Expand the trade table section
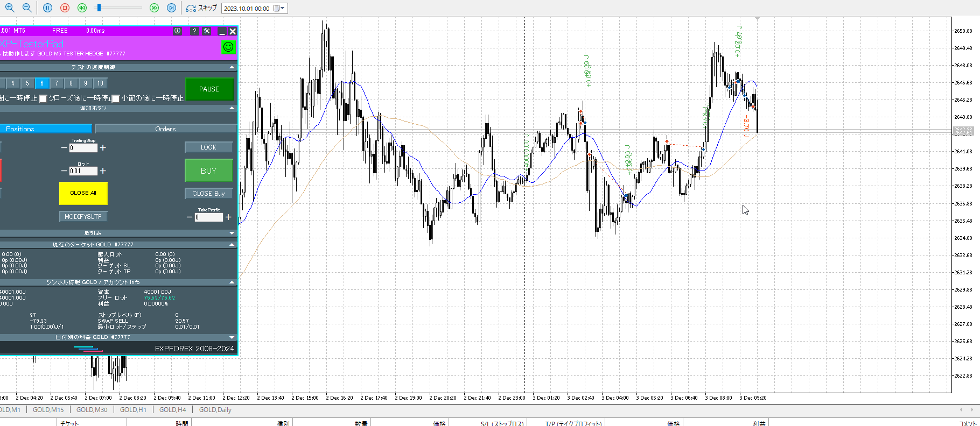Viewport: 980px width, 426px height. (232, 233)
